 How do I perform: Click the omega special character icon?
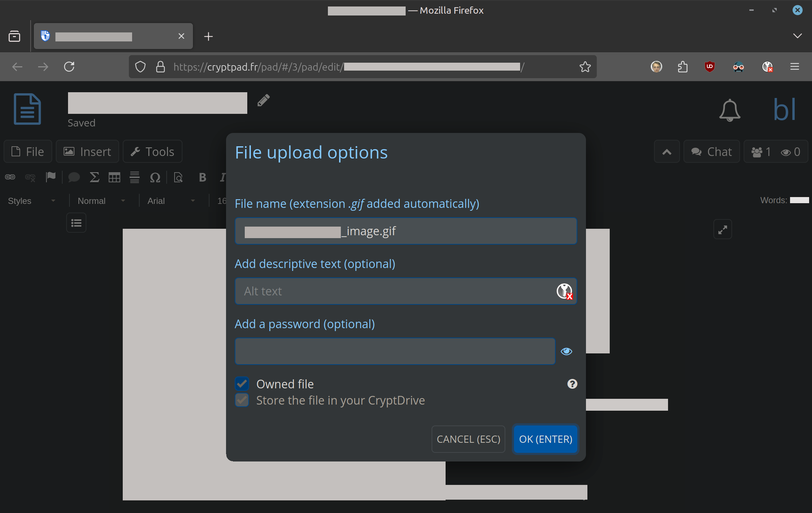[155, 177]
